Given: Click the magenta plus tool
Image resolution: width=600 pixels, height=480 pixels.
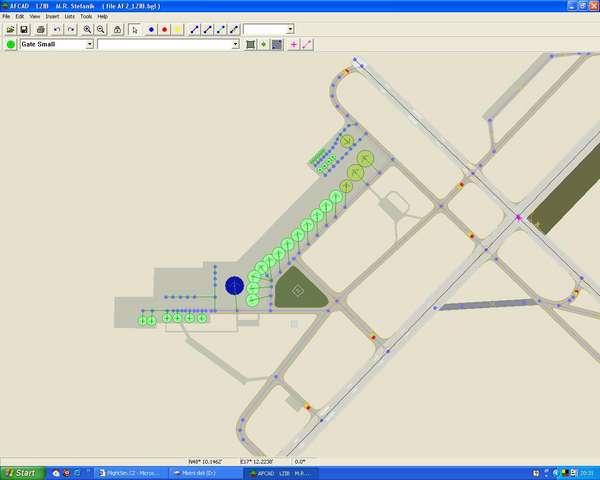Looking at the screenshot, I should coord(293,44).
